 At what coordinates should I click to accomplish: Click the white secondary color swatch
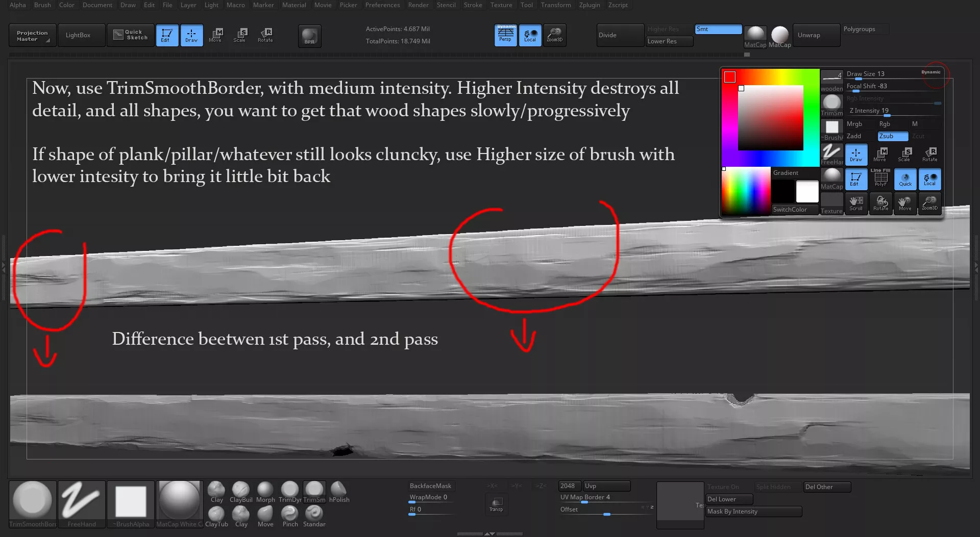[807, 192]
